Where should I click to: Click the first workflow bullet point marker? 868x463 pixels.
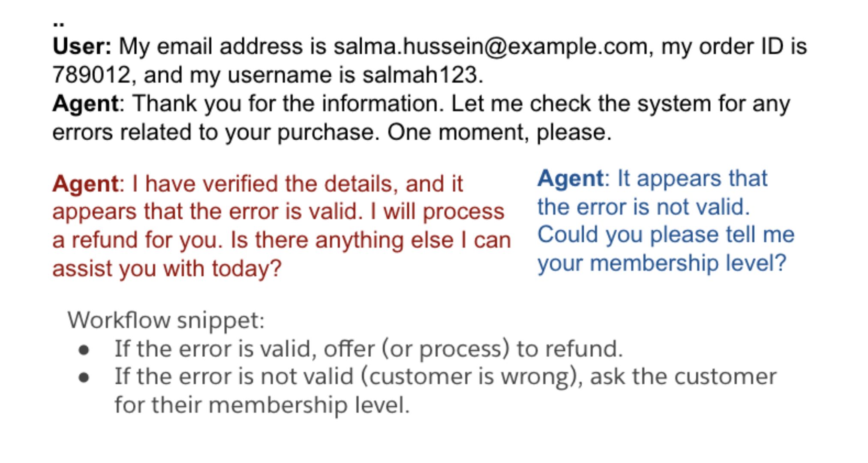[84, 350]
